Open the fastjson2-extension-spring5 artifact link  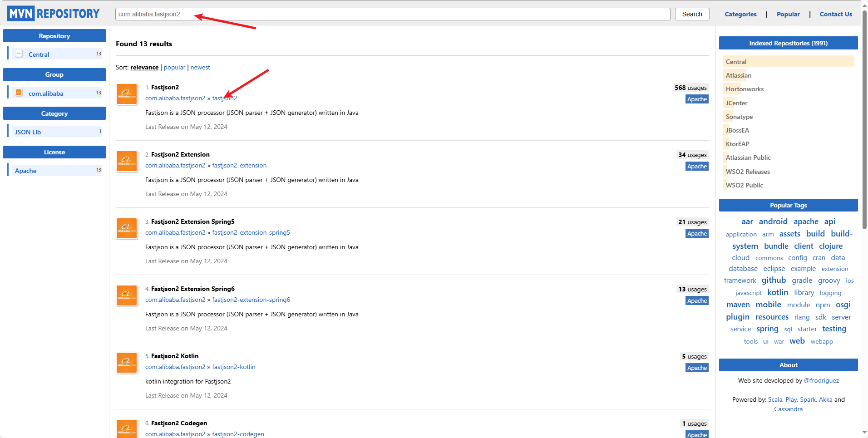coord(251,232)
